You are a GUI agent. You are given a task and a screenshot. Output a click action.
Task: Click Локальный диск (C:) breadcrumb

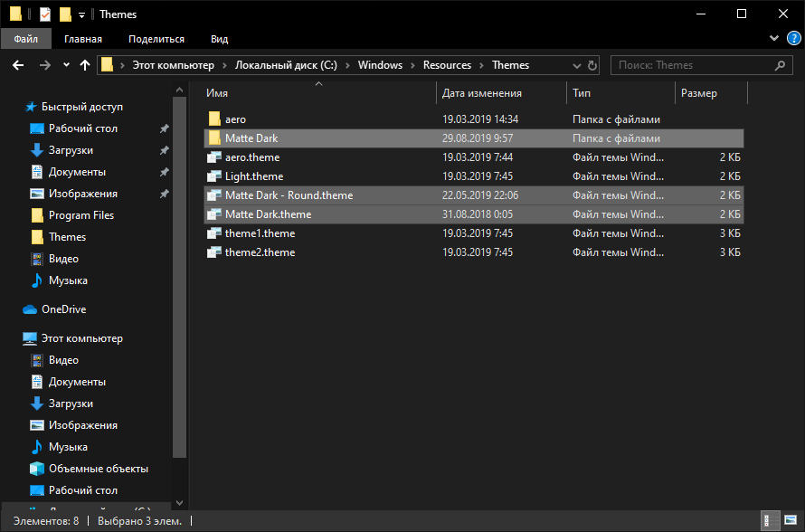tap(286, 65)
